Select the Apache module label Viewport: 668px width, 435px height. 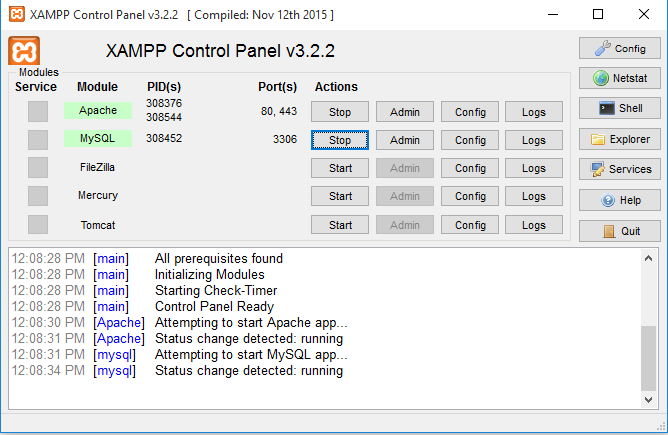point(98,110)
